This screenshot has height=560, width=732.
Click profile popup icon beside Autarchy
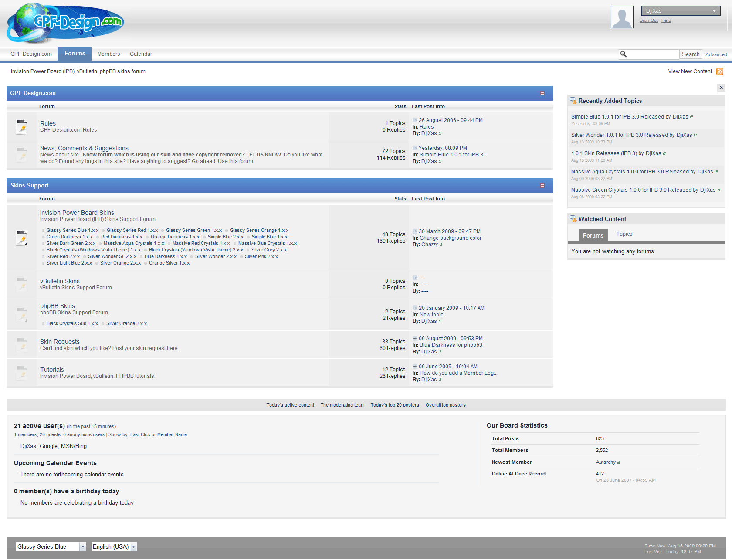click(619, 462)
